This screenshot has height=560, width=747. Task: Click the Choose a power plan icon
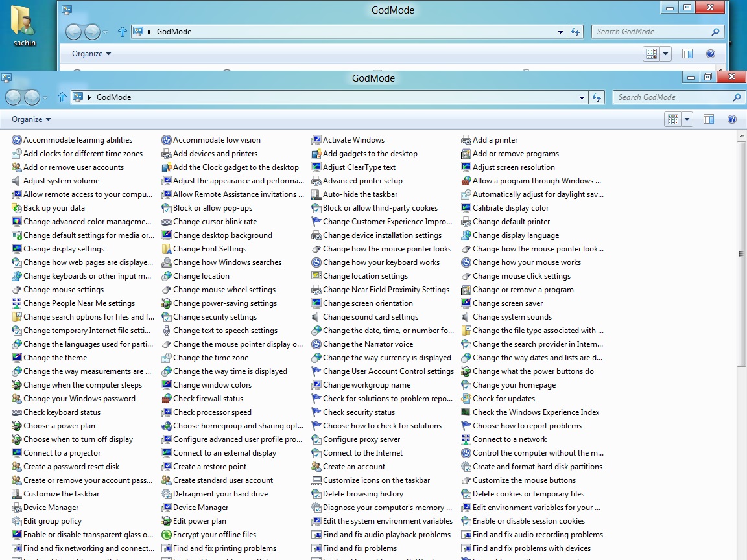(x=17, y=426)
